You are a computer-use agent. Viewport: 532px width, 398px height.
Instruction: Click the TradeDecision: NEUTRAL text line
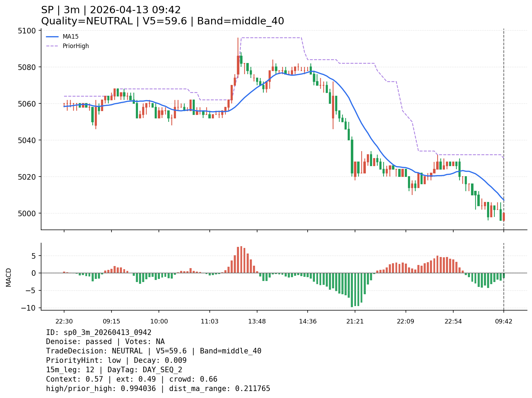153,351
